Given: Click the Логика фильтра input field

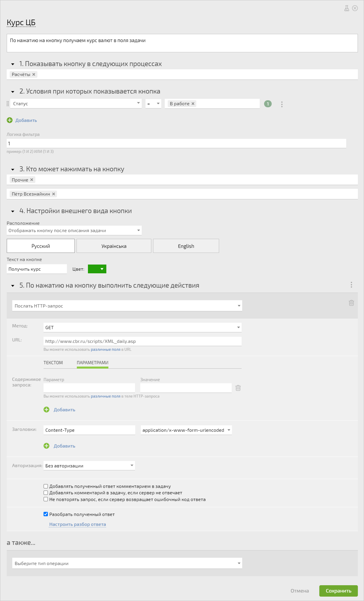Looking at the screenshot, I should [x=176, y=143].
